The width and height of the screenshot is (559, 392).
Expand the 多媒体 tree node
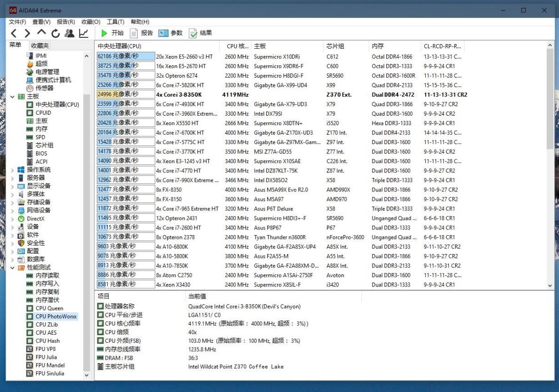[12, 194]
